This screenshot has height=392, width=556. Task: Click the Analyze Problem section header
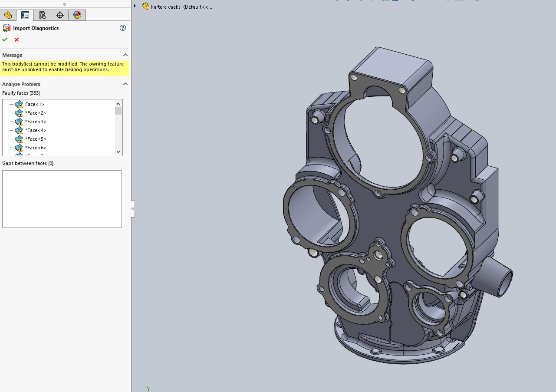tap(65, 84)
